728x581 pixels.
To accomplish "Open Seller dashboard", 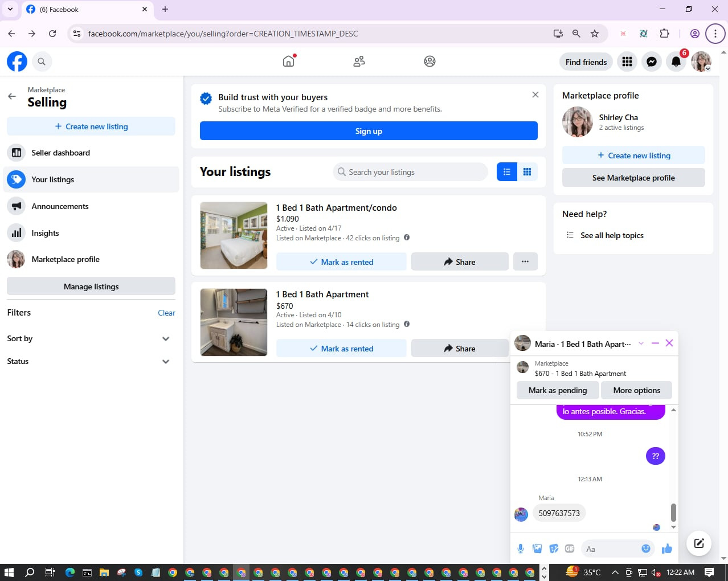I will 91,153.
